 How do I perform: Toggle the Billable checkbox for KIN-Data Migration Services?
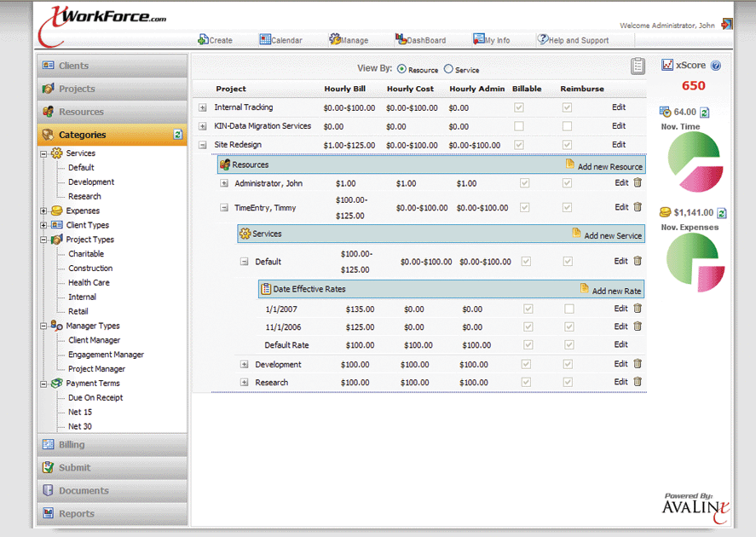[x=519, y=126]
